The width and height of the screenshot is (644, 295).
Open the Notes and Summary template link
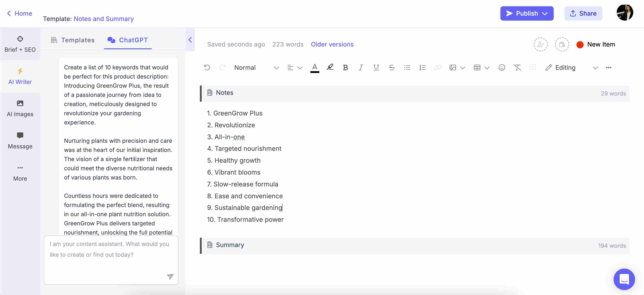[104, 19]
